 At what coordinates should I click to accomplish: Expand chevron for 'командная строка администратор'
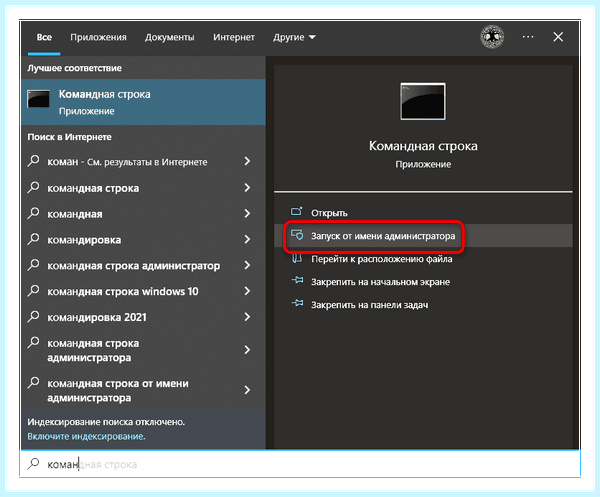247,265
